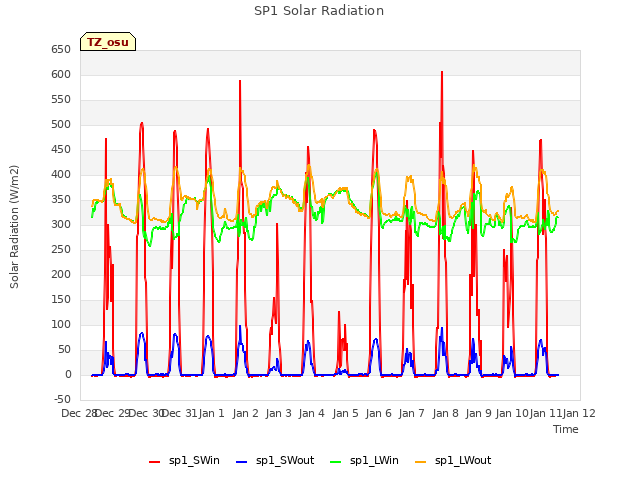Click the 550 y-axis tick label
This screenshot has width=640, height=480.
tap(61, 100)
